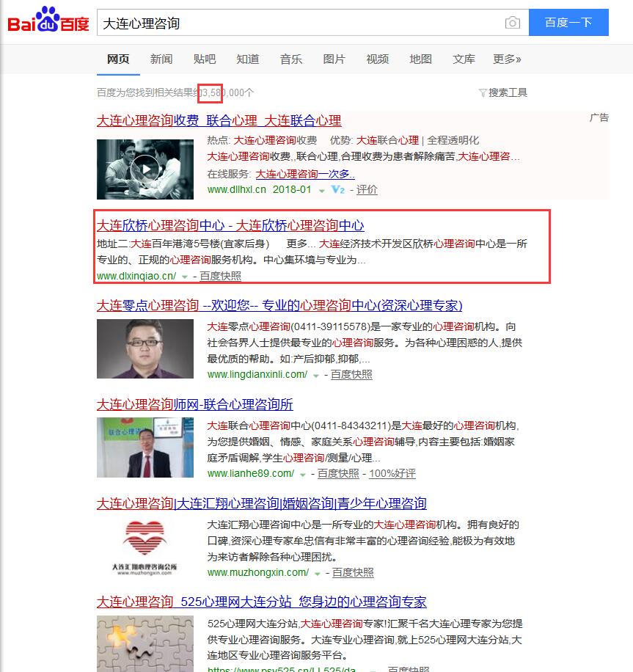This screenshot has height=672, width=633.
Task: Expand dropdown arrow next to lingdianxinli.com
Action: (316, 376)
